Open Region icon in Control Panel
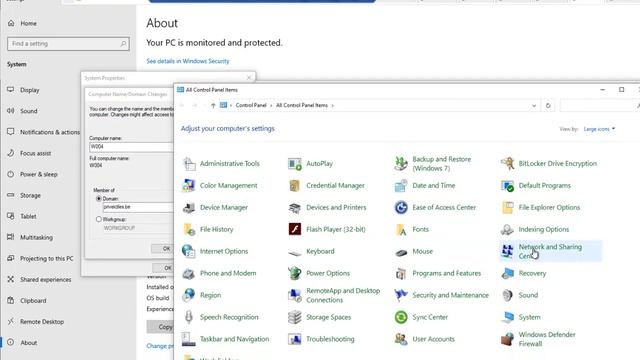640x360 pixels. click(x=189, y=296)
